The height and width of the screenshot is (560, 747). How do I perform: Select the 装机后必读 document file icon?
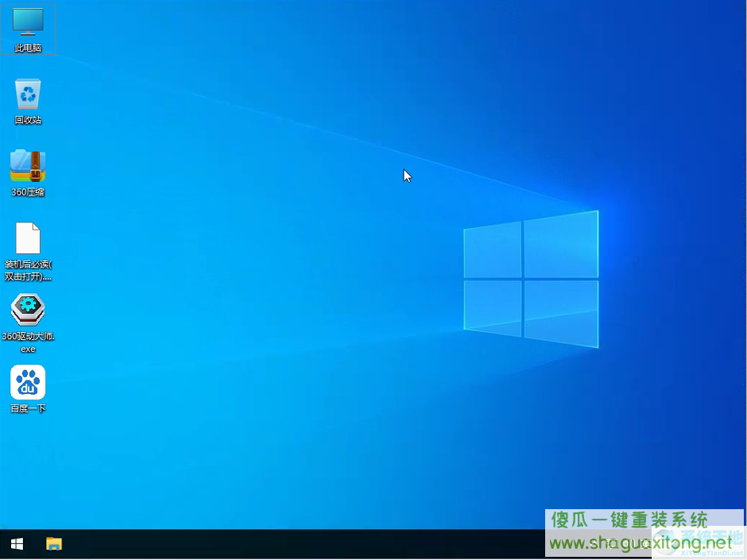coord(28,251)
